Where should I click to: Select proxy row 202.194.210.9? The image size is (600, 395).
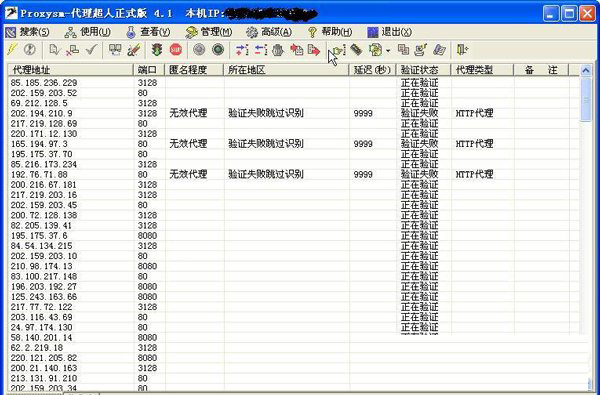coord(294,113)
